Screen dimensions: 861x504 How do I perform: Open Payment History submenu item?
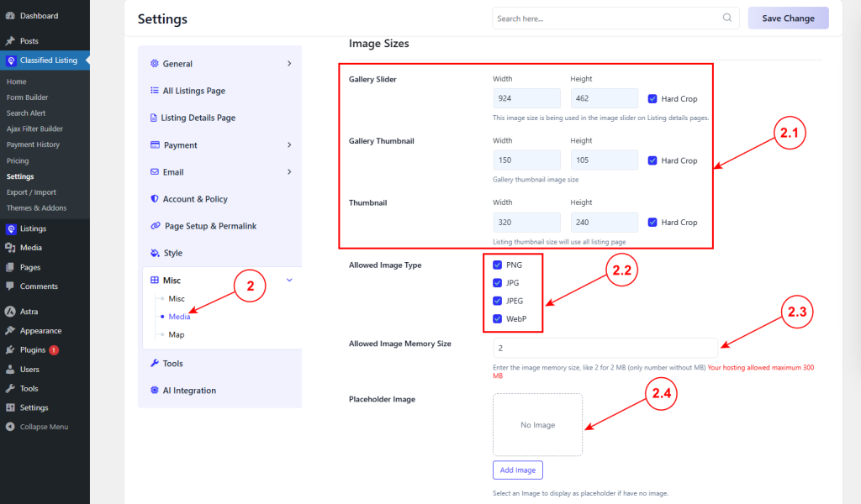33,144
